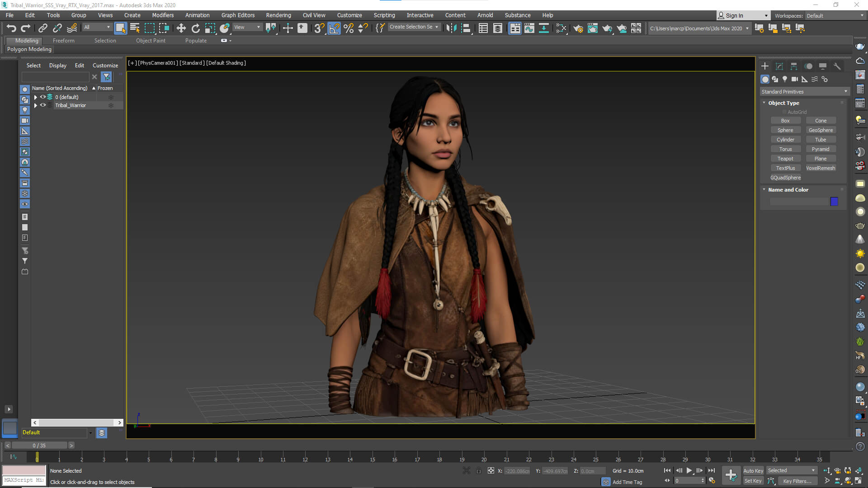This screenshot has width=868, height=488.
Task: Select the Select and Rotate tool
Action: pyautogui.click(x=195, y=28)
